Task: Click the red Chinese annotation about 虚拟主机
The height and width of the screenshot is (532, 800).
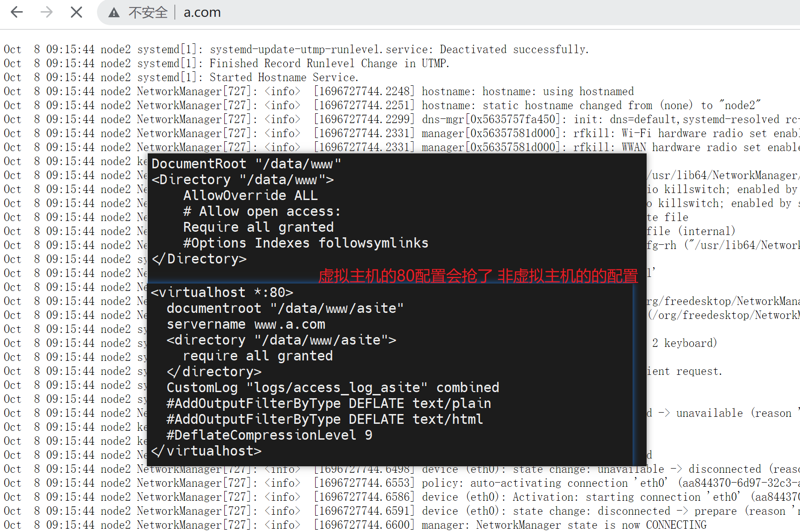Action: [477, 276]
